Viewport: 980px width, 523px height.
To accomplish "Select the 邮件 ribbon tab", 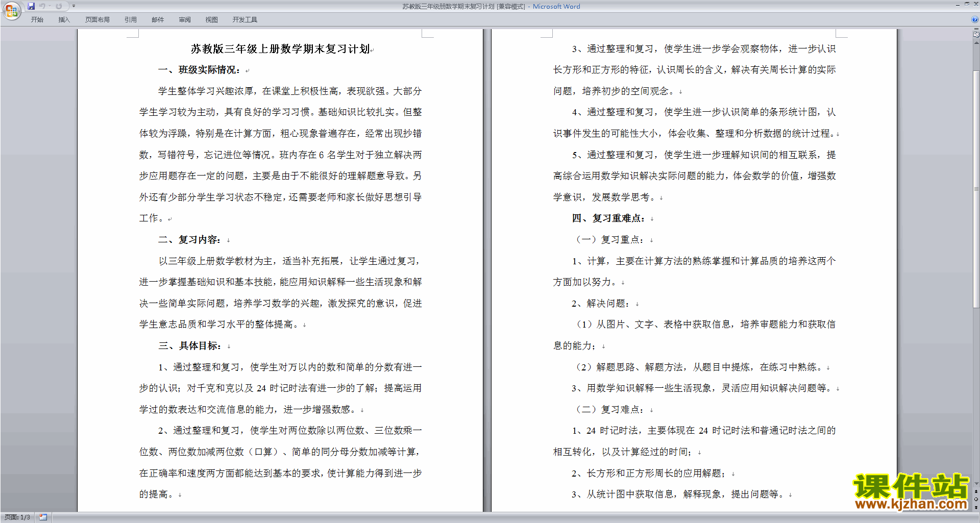I will click(158, 20).
